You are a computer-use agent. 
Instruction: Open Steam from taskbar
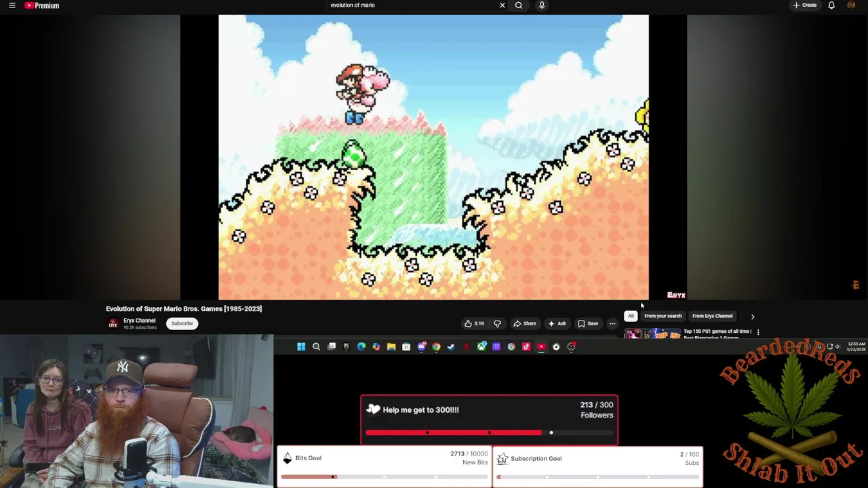click(x=451, y=347)
